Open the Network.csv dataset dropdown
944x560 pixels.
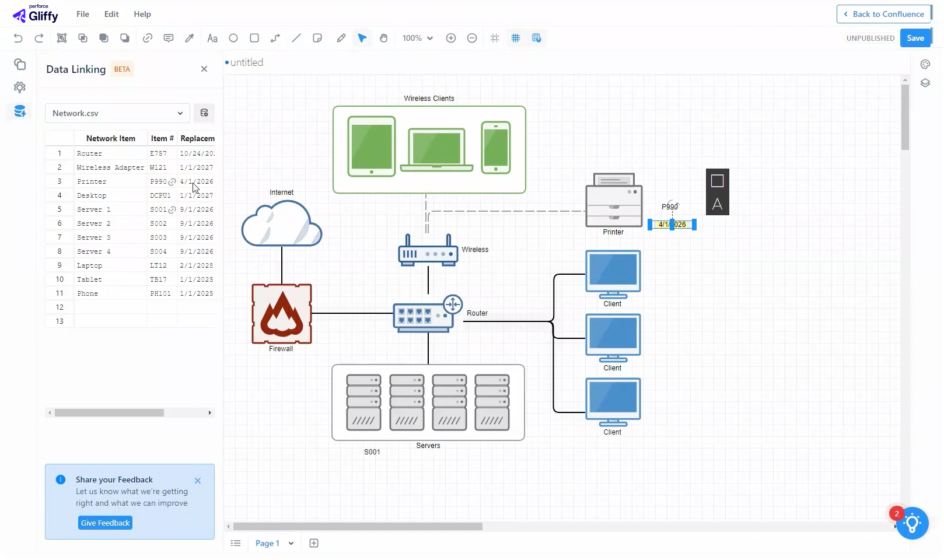(117, 113)
